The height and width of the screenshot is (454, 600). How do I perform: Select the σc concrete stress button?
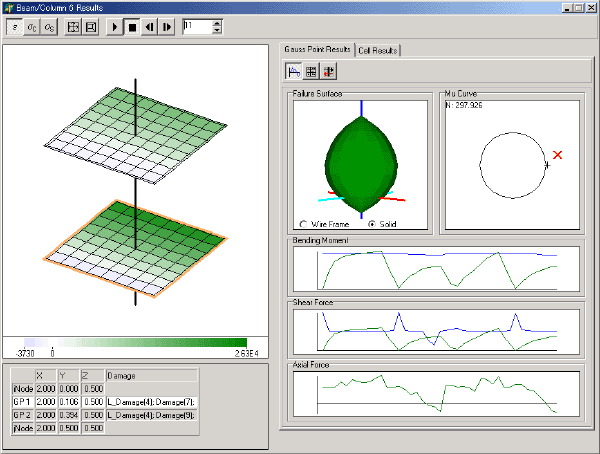coord(31,27)
